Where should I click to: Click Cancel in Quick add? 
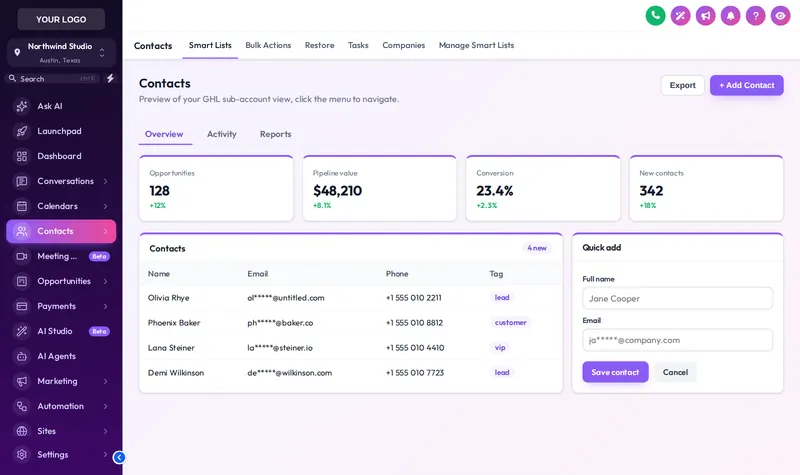(675, 372)
